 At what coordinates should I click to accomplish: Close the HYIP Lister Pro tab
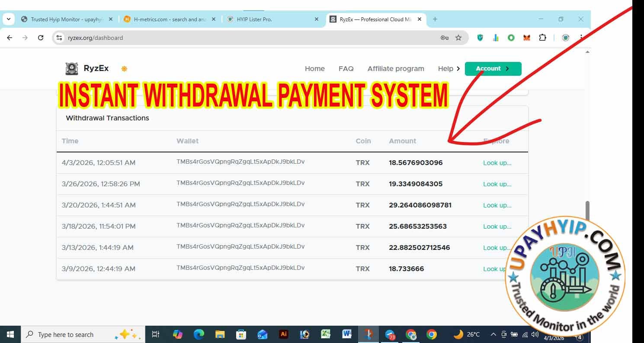tap(317, 19)
